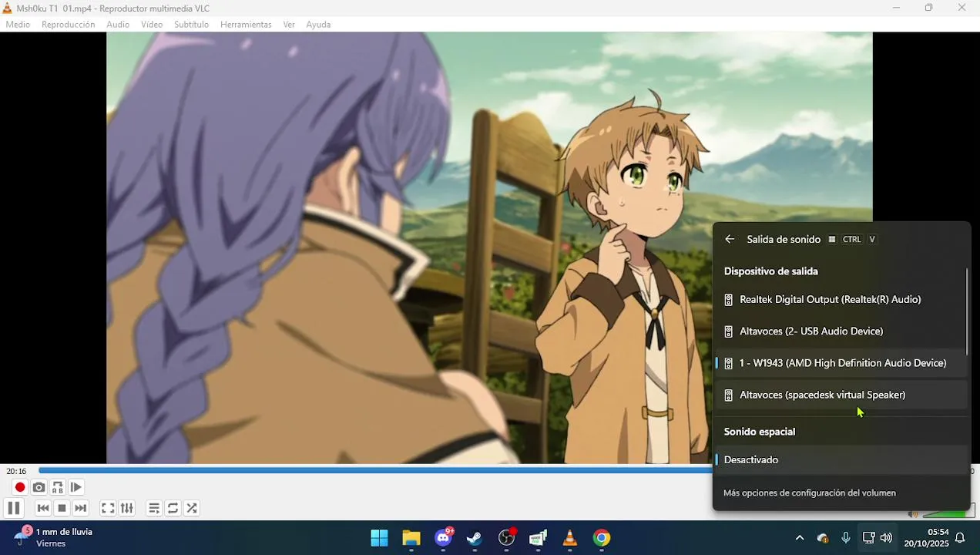Open the notifications bell
This screenshot has height=555, width=980.
click(x=960, y=538)
